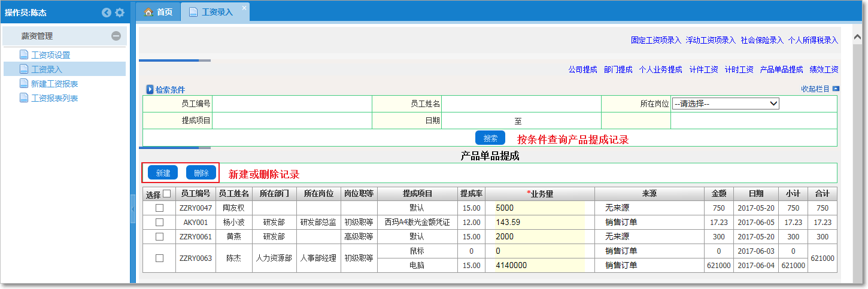Open 工资项设置 in the sidebar
The image size is (868, 289).
50,55
